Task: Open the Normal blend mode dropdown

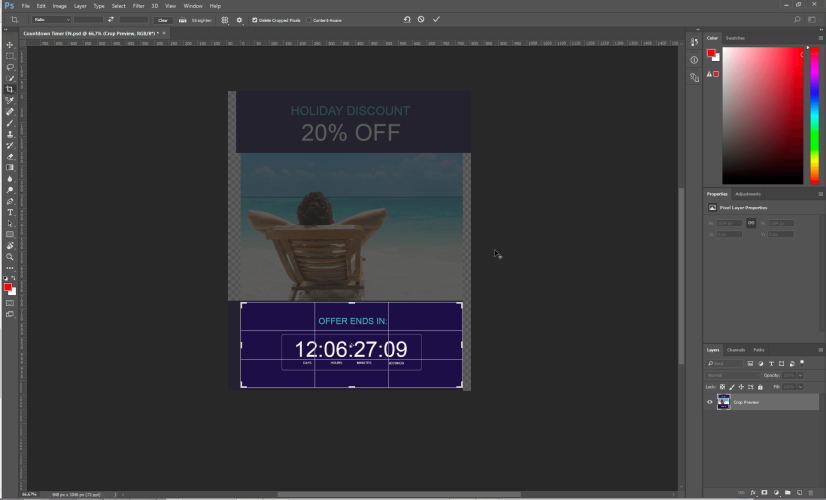Action: point(731,375)
